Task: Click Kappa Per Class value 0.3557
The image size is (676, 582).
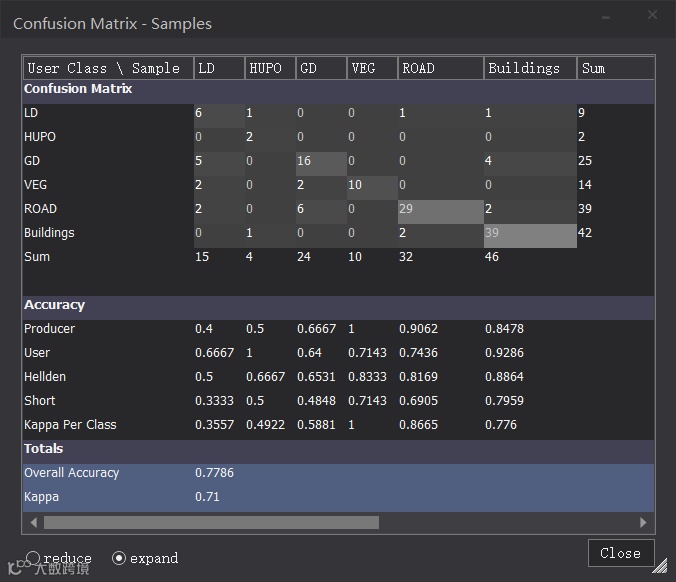Action: [214, 425]
